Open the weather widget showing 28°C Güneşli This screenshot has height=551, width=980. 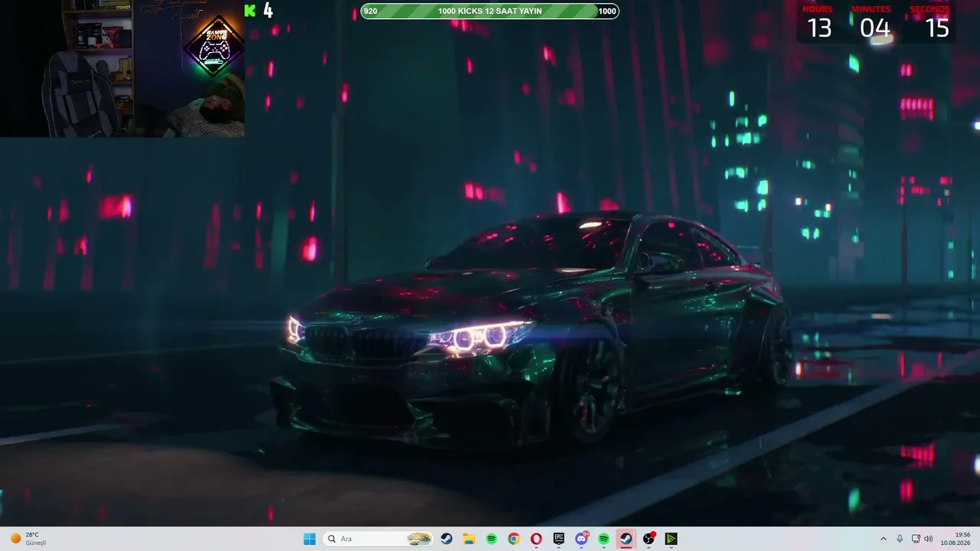coord(28,539)
